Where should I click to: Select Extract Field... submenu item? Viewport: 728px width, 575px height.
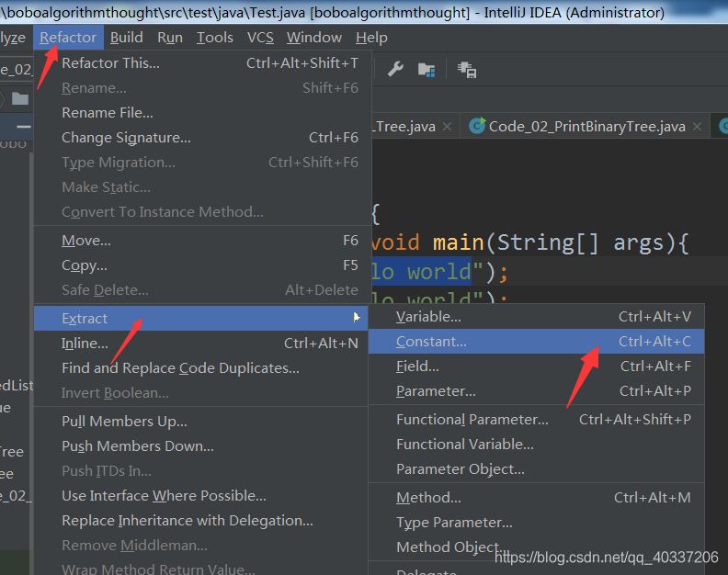[x=536, y=366]
